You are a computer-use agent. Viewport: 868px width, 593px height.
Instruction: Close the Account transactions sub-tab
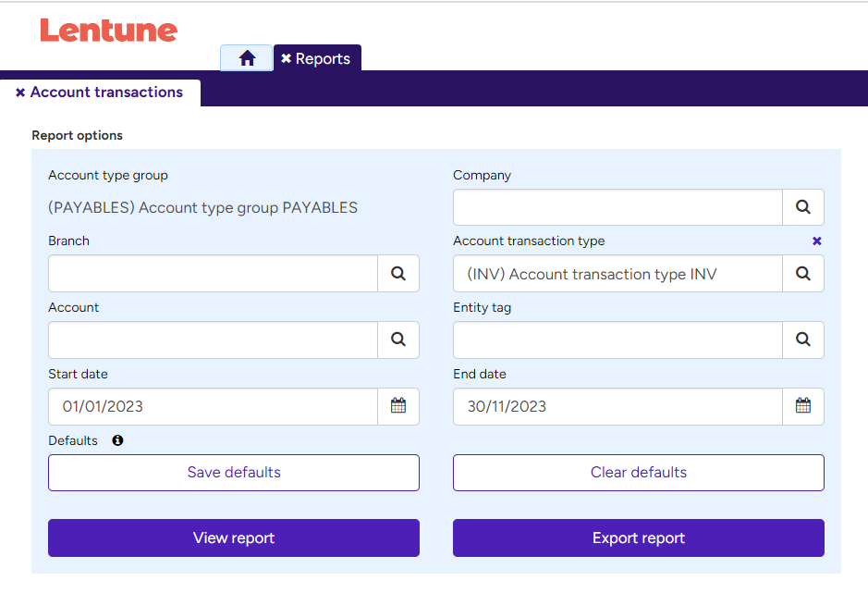coord(20,93)
